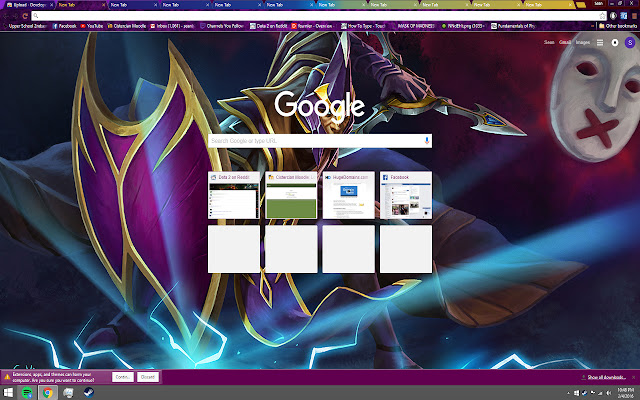Open the Fundamentals of Phy bookmark
Screen dimensions: 640x400
point(513,26)
